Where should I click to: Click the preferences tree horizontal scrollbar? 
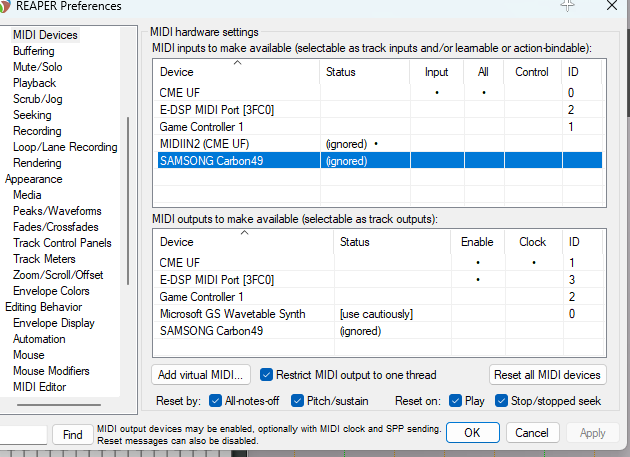[59, 405]
